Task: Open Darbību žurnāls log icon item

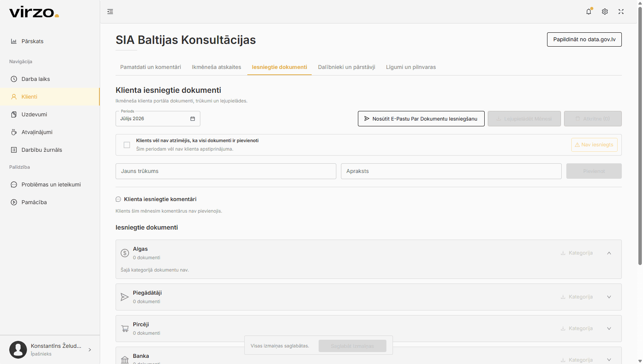Action: pos(14,150)
